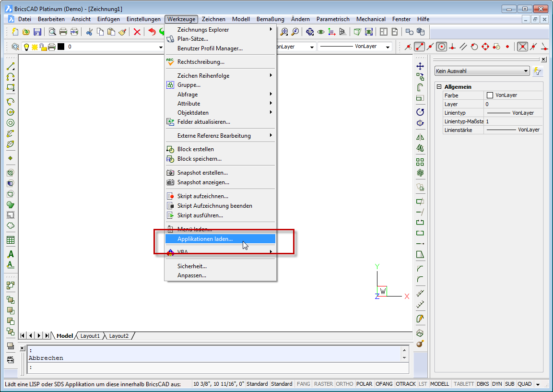553x392 pixels.
Task: Click the Save drawing icon
Action: coord(37,32)
